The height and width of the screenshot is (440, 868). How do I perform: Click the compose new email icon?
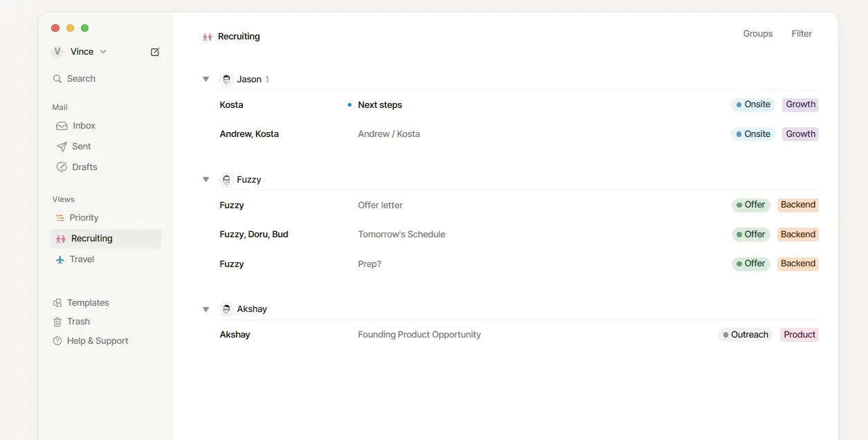click(155, 51)
